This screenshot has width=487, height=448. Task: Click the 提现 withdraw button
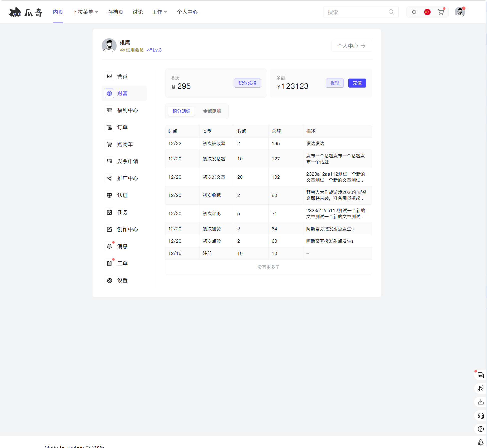[335, 83]
